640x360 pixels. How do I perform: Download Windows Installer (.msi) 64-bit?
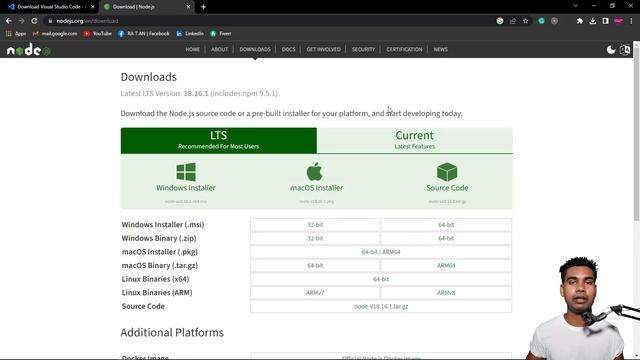click(446, 225)
